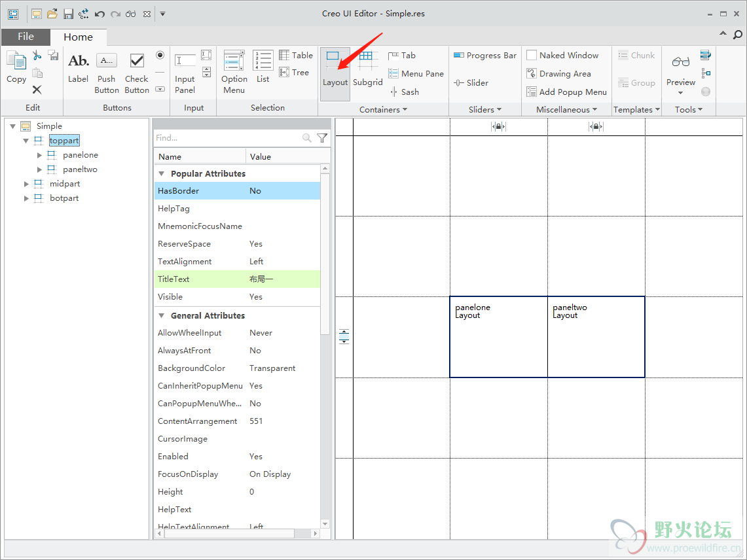Image resolution: width=747 pixels, height=560 pixels.
Task: Click the ContentArrangement value 551
Action: pos(256,421)
